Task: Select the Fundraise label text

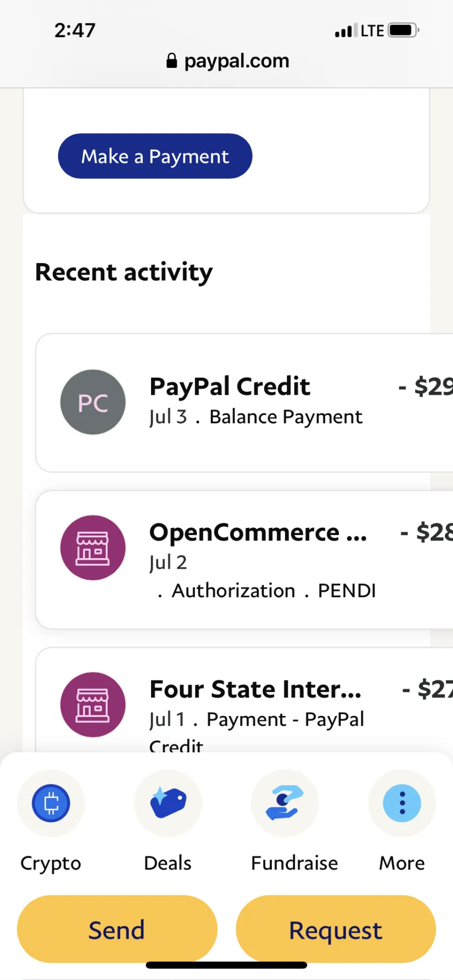Action: [294, 863]
